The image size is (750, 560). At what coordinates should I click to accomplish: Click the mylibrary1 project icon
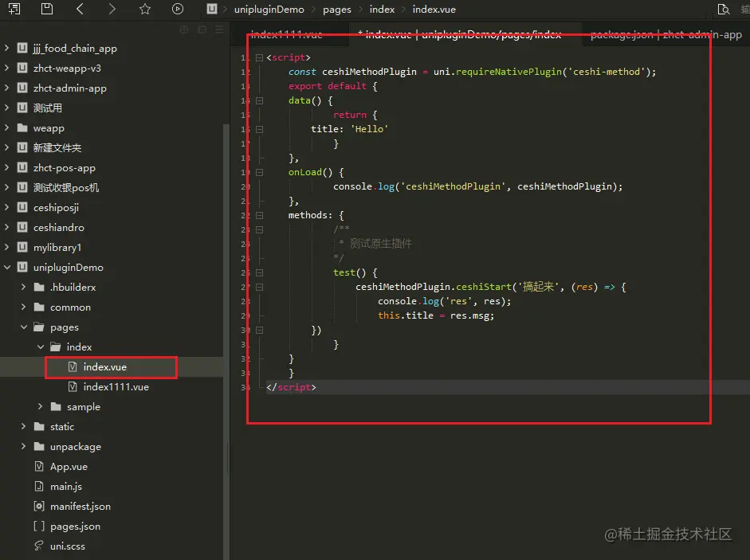pos(22,247)
